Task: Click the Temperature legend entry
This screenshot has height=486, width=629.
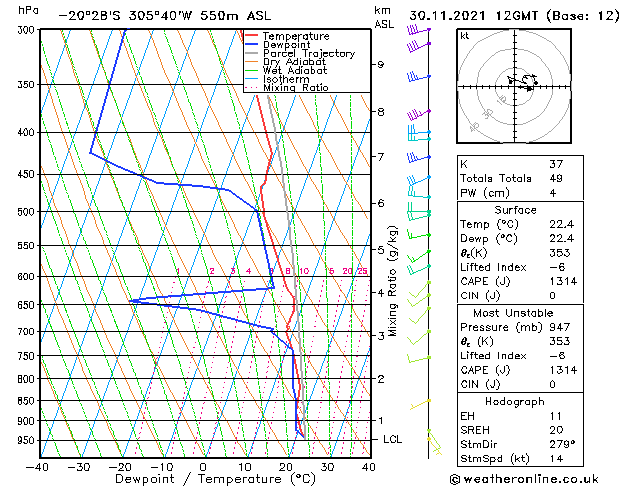Action: (296, 36)
